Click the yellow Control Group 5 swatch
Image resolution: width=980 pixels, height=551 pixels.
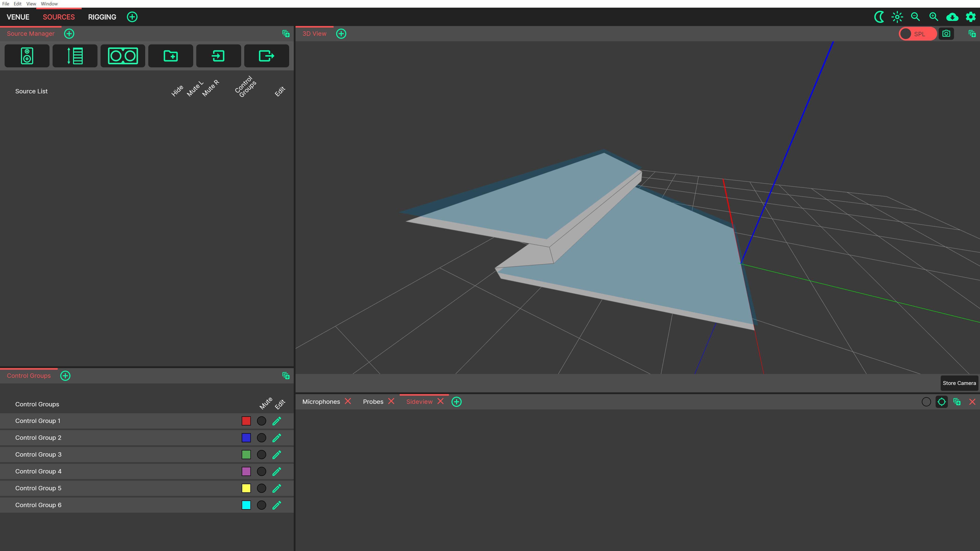pyautogui.click(x=246, y=488)
